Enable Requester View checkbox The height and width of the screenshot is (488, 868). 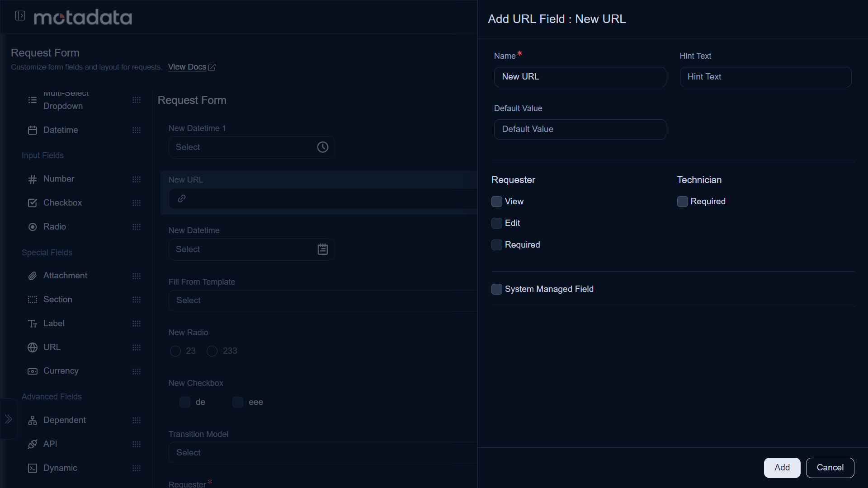tap(497, 202)
